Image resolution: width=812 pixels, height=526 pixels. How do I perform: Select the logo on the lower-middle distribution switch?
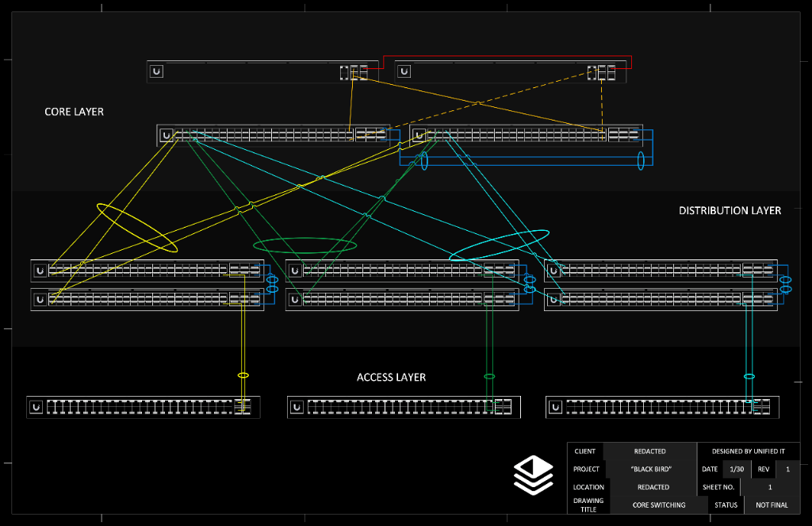tap(295, 300)
